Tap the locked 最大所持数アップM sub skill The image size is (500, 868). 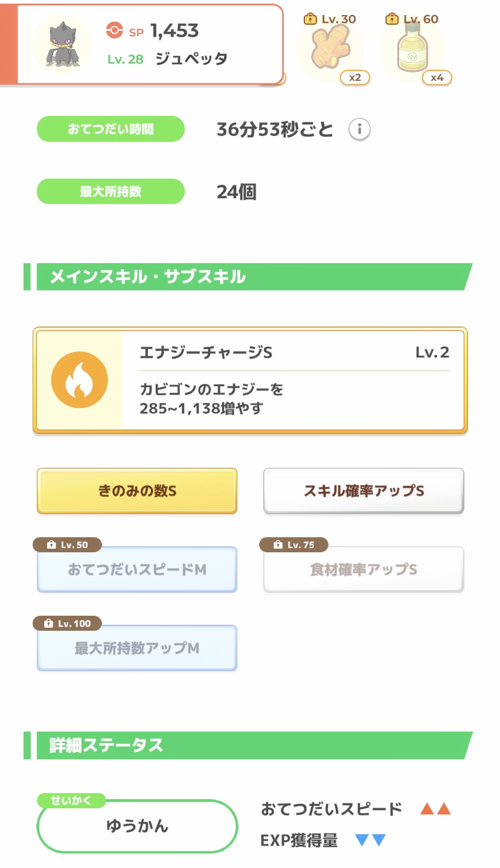(x=137, y=648)
